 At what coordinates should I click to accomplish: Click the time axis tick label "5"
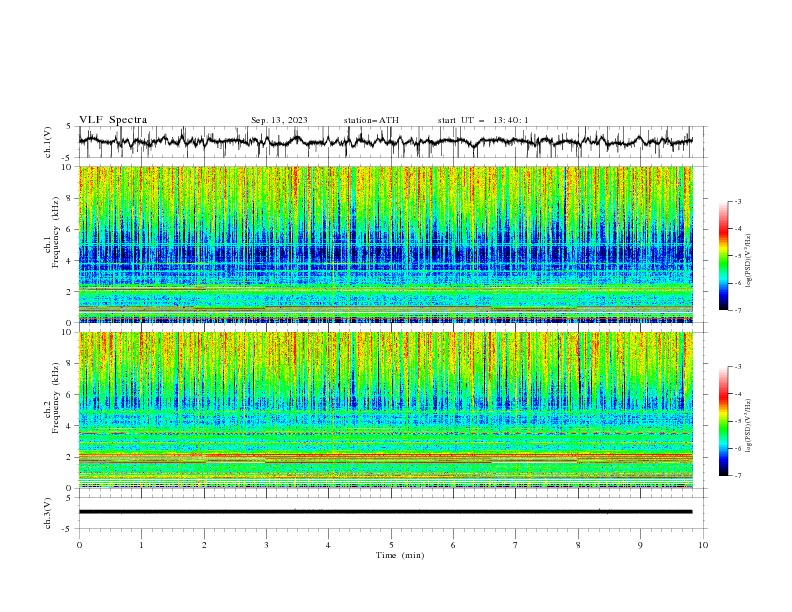[x=391, y=545]
